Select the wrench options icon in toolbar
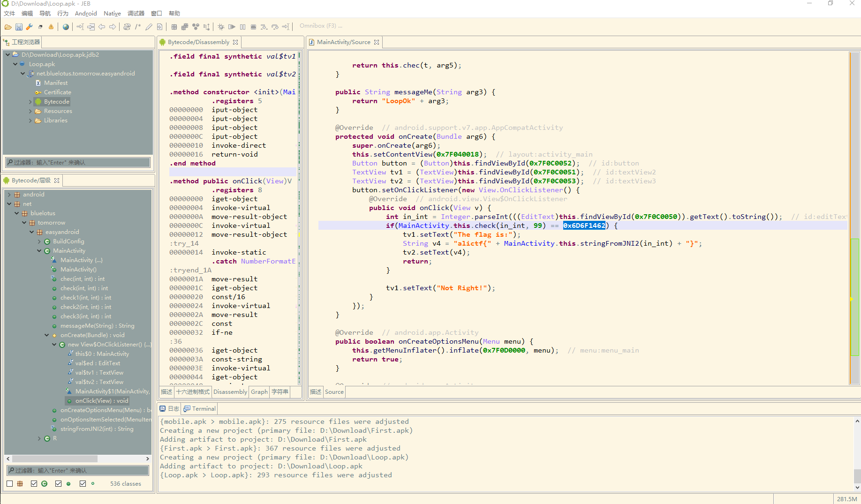 pyautogui.click(x=29, y=26)
